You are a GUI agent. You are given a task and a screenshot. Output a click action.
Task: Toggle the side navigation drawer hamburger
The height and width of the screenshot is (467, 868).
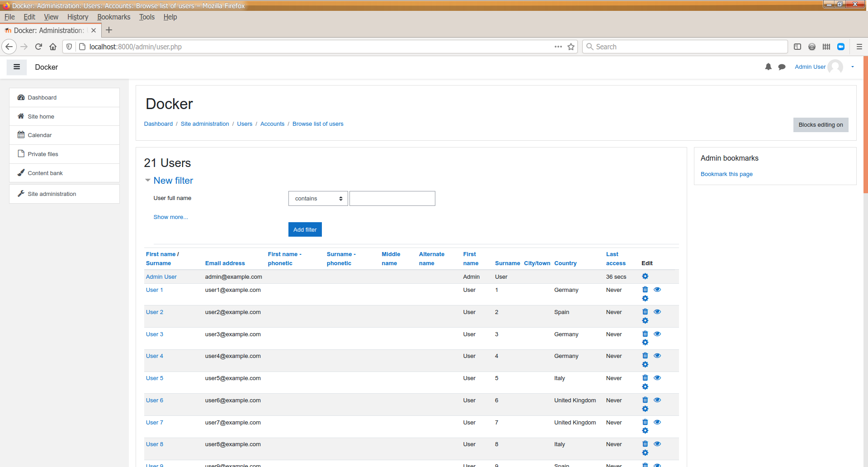coord(17,67)
